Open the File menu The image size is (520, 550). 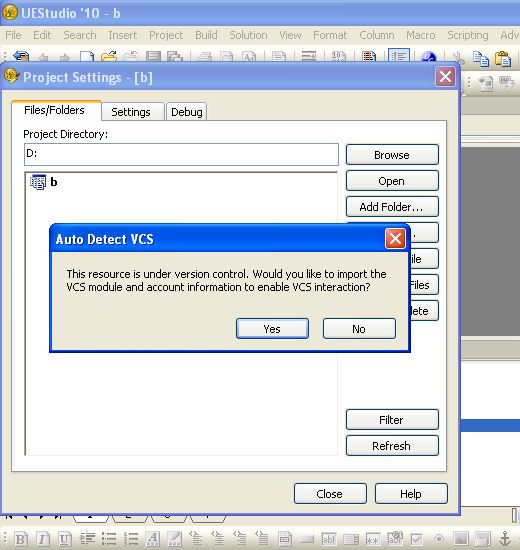point(13,35)
